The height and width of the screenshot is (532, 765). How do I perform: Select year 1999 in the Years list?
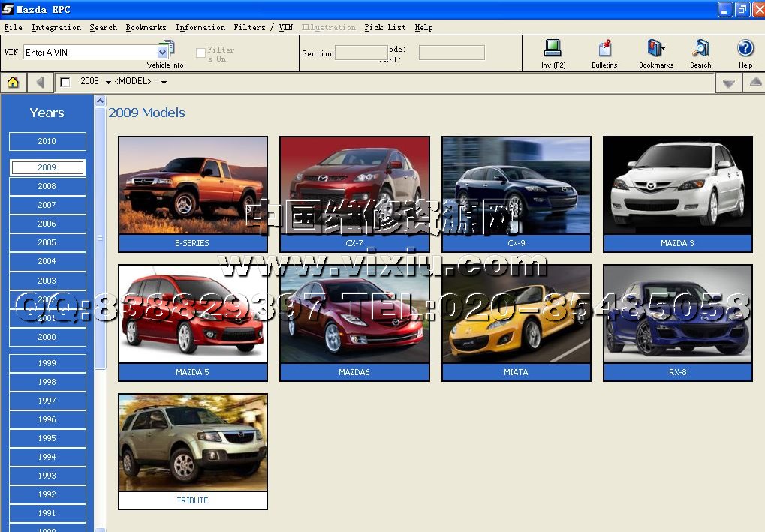[47, 363]
